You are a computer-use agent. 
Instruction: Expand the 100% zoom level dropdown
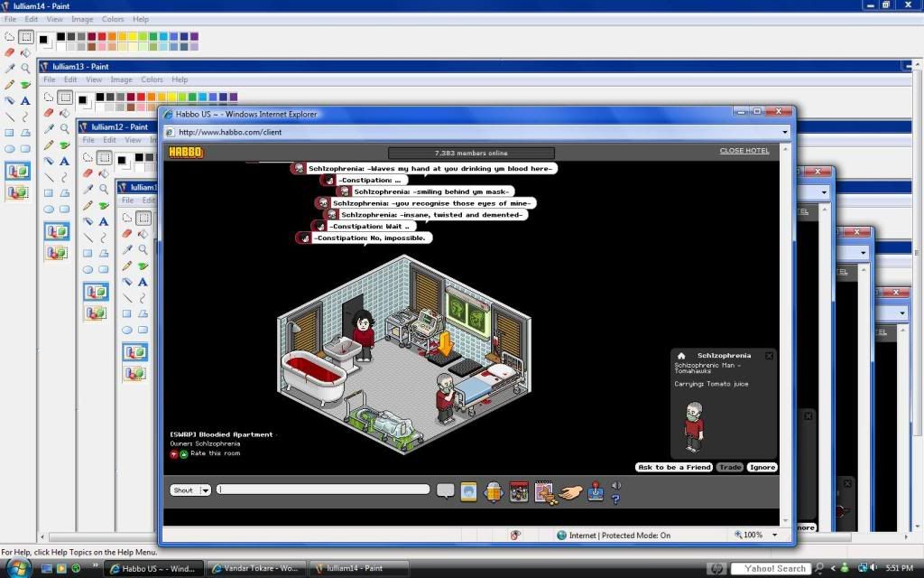pos(773,535)
